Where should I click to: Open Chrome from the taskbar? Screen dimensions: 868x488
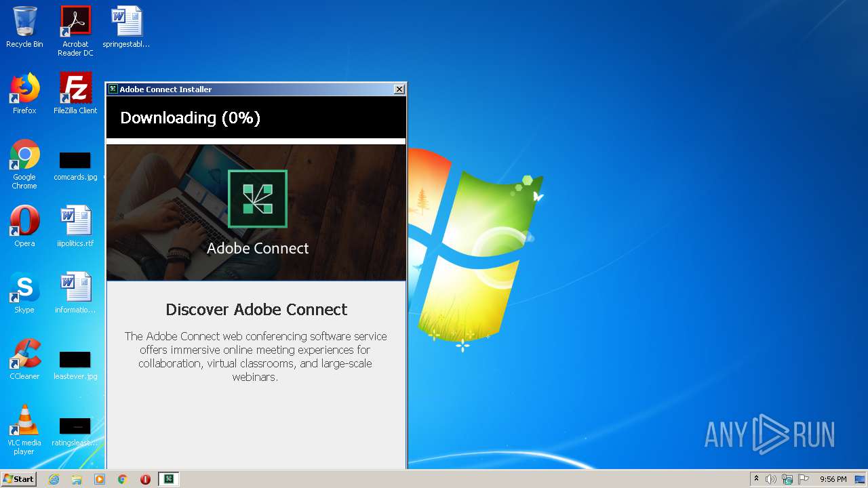pos(123,479)
